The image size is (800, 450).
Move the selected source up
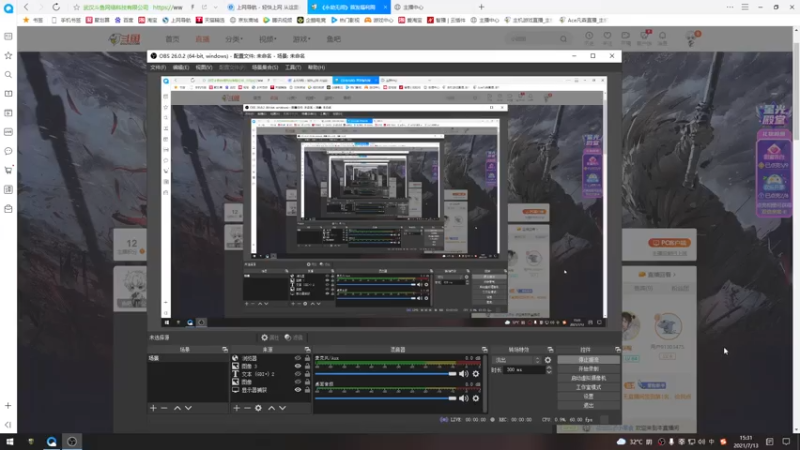point(271,408)
